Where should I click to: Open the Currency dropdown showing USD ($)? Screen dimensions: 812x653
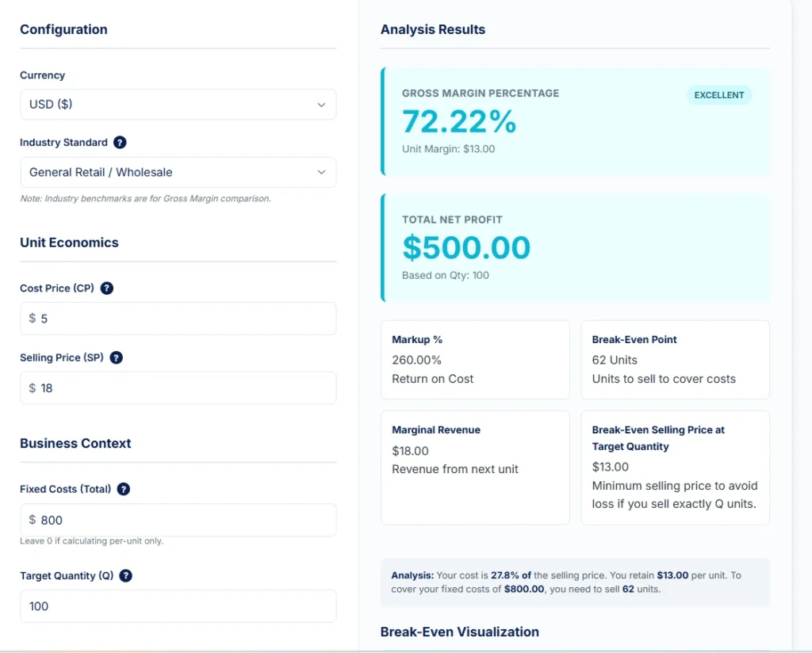[x=178, y=105]
